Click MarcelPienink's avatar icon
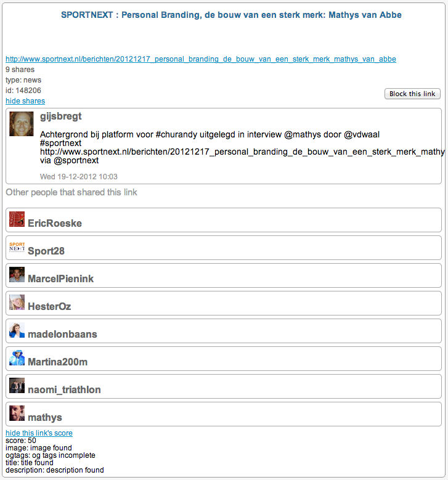The width and height of the screenshot is (448, 480). [17, 275]
